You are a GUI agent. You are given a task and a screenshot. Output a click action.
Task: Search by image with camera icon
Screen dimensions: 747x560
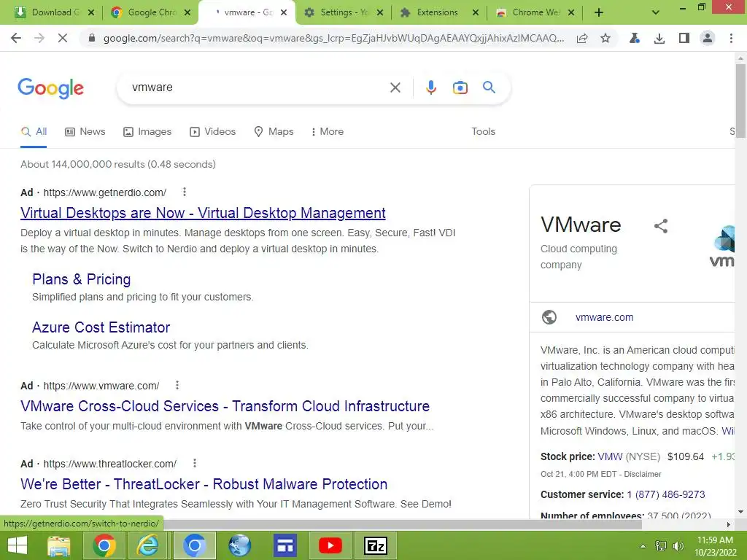pos(460,87)
